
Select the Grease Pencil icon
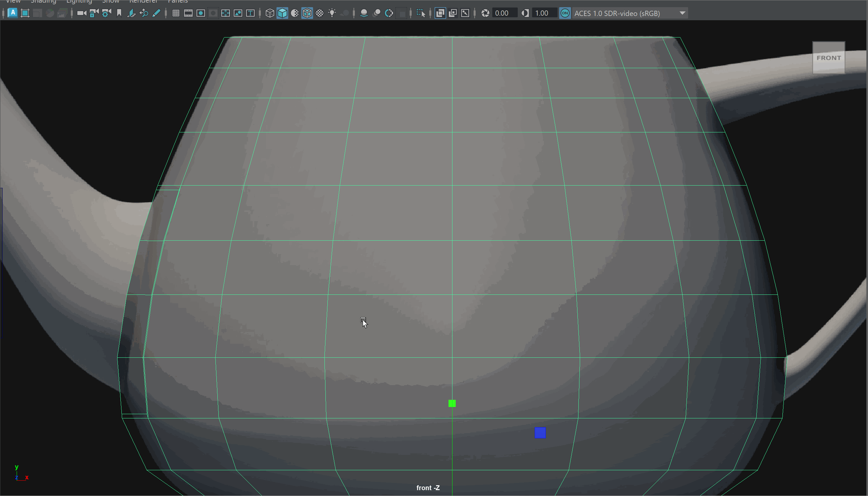point(156,13)
